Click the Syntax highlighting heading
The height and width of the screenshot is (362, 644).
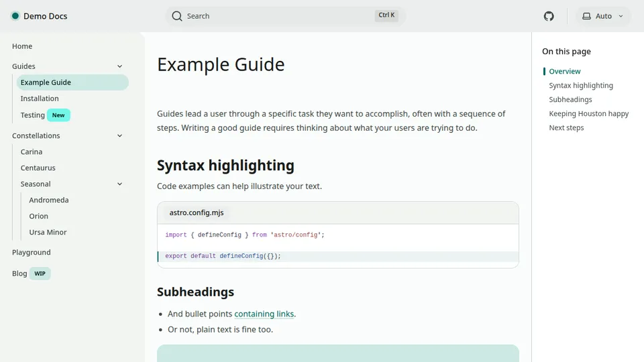(x=225, y=166)
